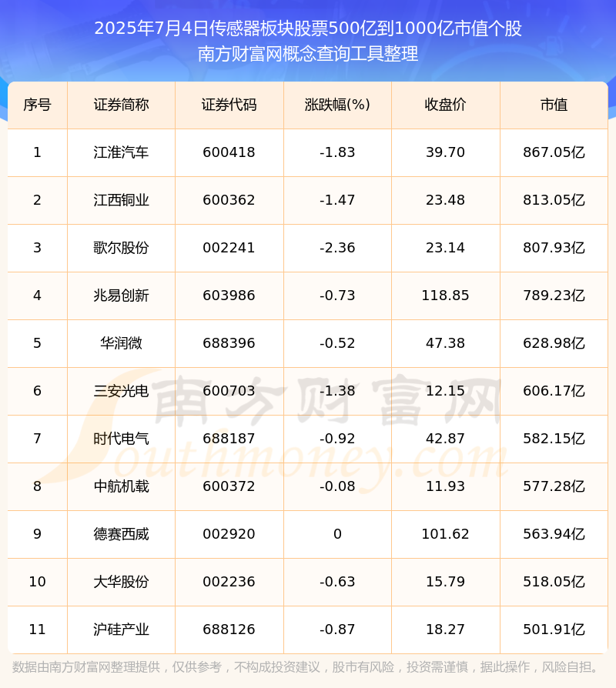Select stock name 华润微

tap(121, 343)
